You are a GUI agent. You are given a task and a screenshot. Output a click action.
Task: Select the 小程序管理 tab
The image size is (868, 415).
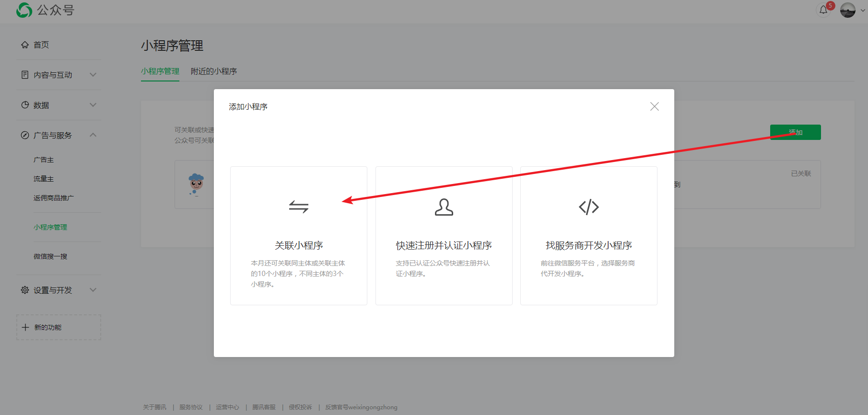point(160,71)
